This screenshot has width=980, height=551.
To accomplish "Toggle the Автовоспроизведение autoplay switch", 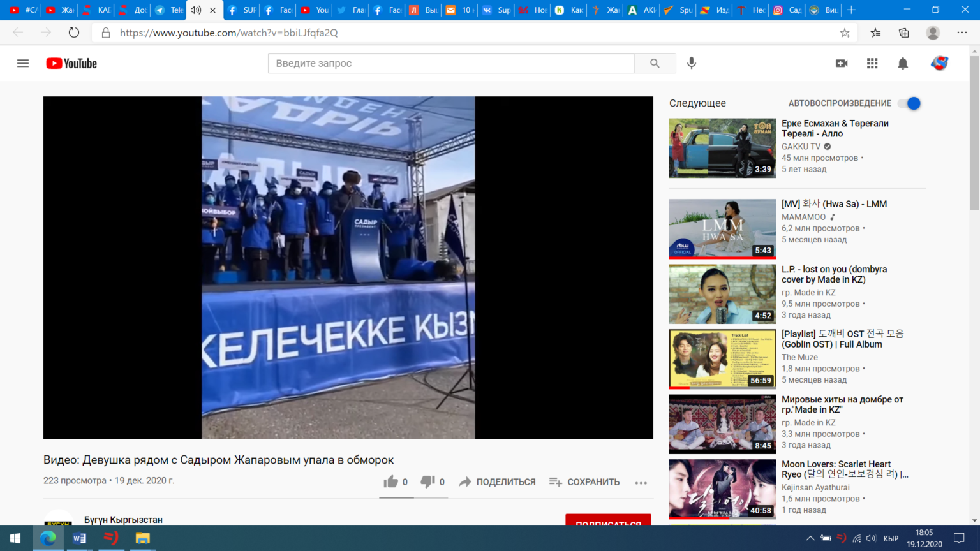I will click(x=910, y=103).
